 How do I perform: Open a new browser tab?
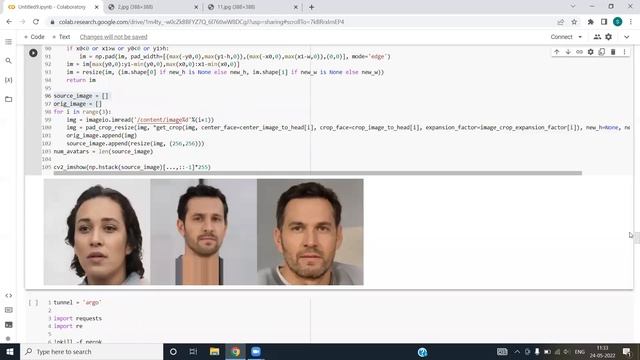click(x=311, y=7)
